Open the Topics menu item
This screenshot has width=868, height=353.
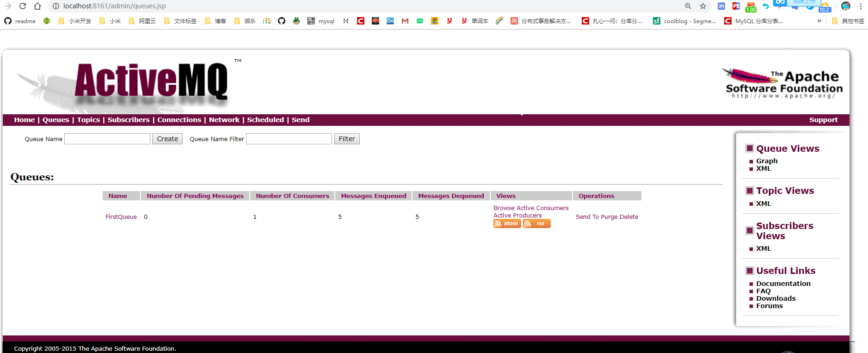pyautogui.click(x=88, y=120)
